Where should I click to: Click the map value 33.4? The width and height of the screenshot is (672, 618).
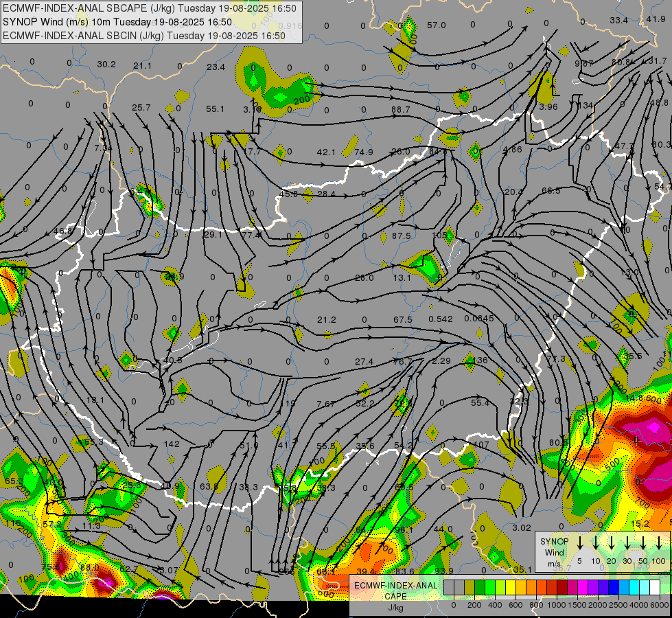tap(619, 21)
